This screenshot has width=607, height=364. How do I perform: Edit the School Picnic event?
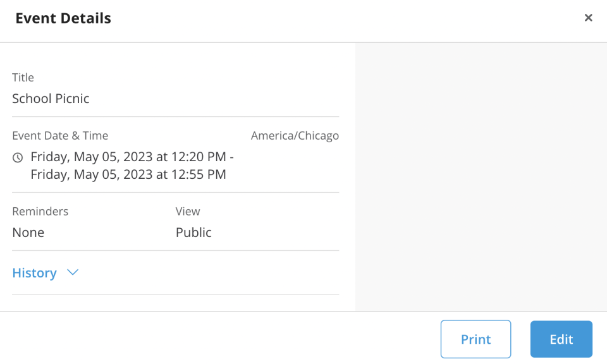561,339
